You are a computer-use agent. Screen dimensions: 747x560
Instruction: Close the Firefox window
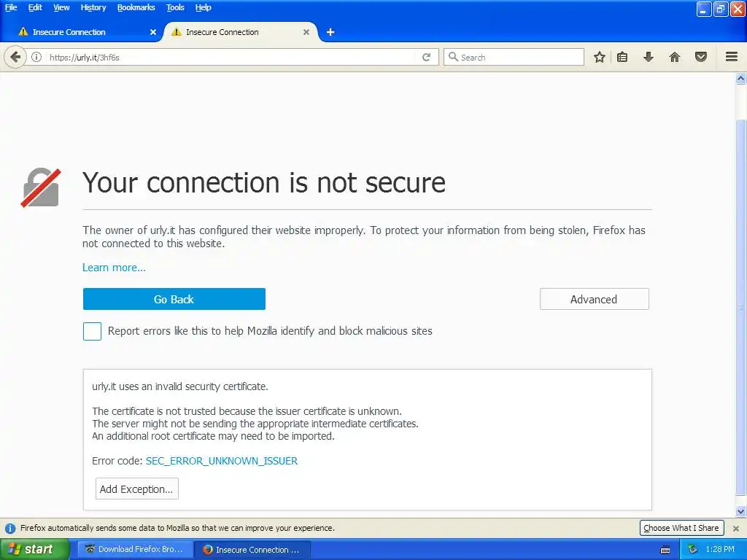pyautogui.click(x=738, y=9)
